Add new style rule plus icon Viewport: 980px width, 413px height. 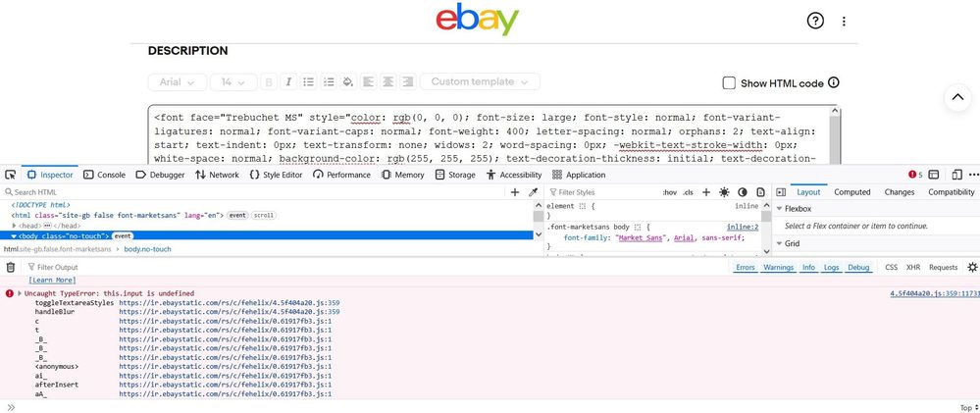click(x=706, y=192)
